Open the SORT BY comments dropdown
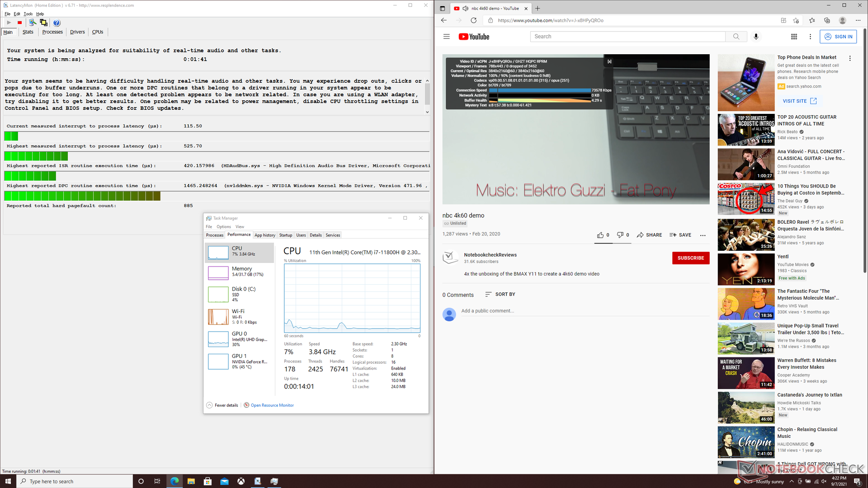The image size is (868, 488). (500, 294)
